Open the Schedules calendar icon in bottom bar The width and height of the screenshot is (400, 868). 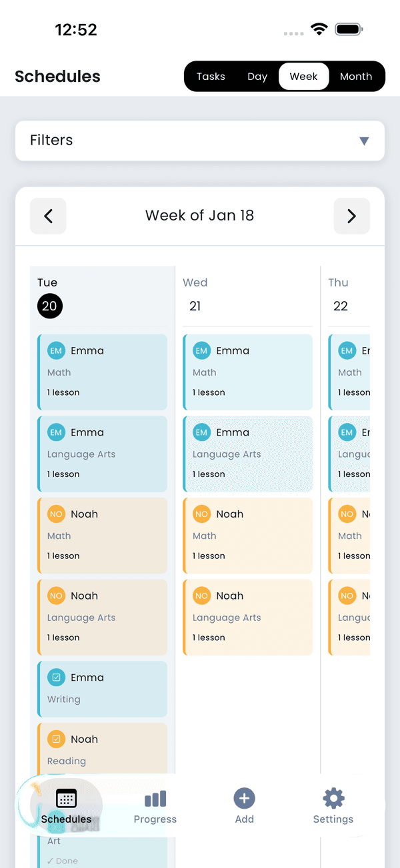pos(66,798)
